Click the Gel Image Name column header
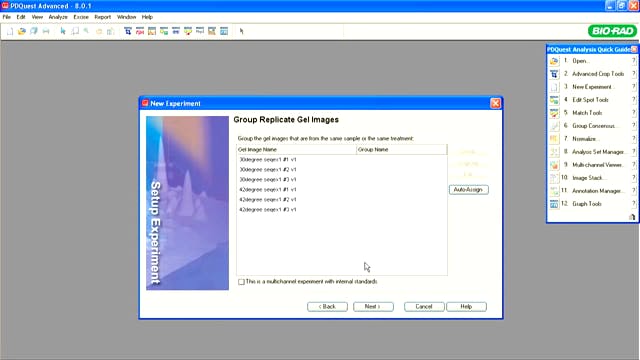The image size is (640, 360). pyautogui.click(x=296, y=150)
